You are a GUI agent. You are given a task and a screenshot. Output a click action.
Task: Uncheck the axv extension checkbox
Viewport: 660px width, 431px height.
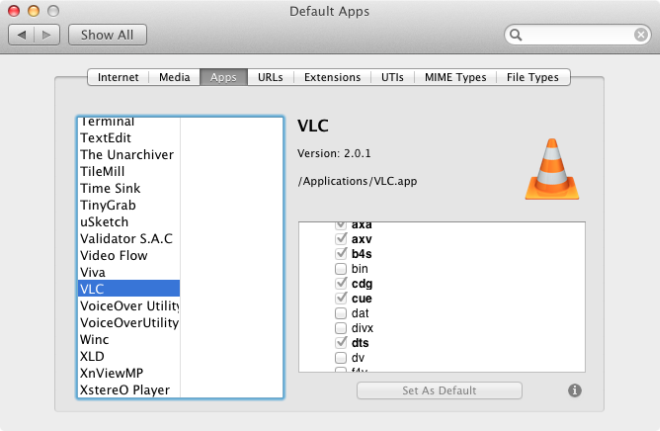click(x=341, y=239)
